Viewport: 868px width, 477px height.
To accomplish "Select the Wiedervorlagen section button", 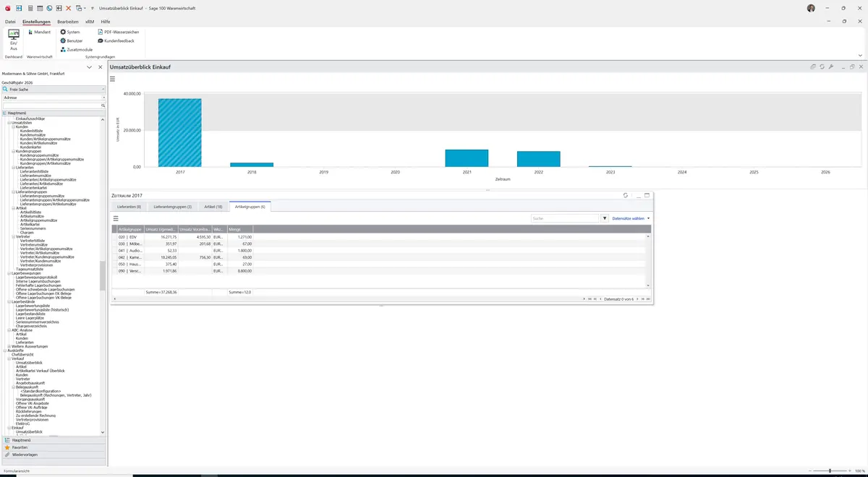I will [x=54, y=455].
